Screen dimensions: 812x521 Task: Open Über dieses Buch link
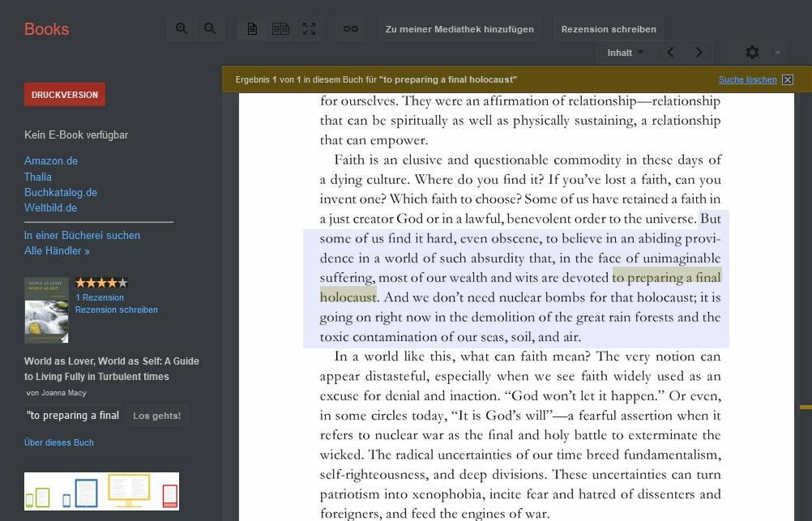59,442
